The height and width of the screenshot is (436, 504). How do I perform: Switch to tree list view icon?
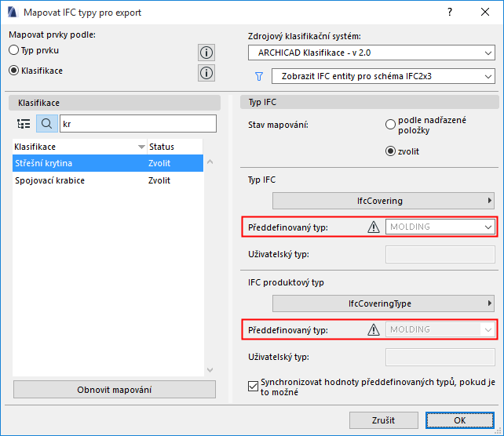point(24,123)
